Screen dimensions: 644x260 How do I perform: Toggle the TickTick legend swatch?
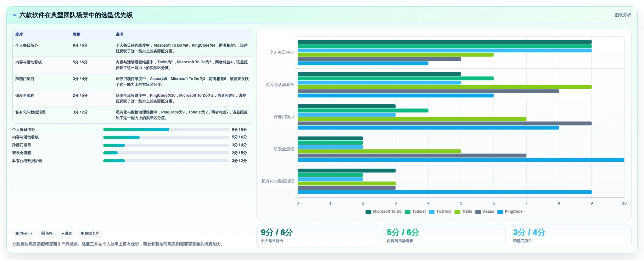click(432, 212)
